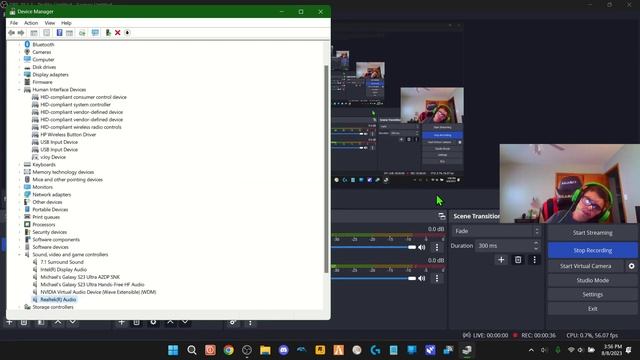Click the mixer dock pop-out icon

coord(442,216)
